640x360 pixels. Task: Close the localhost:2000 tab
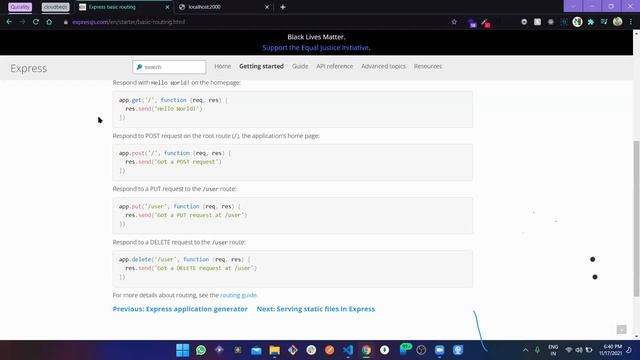click(x=267, y=7)
